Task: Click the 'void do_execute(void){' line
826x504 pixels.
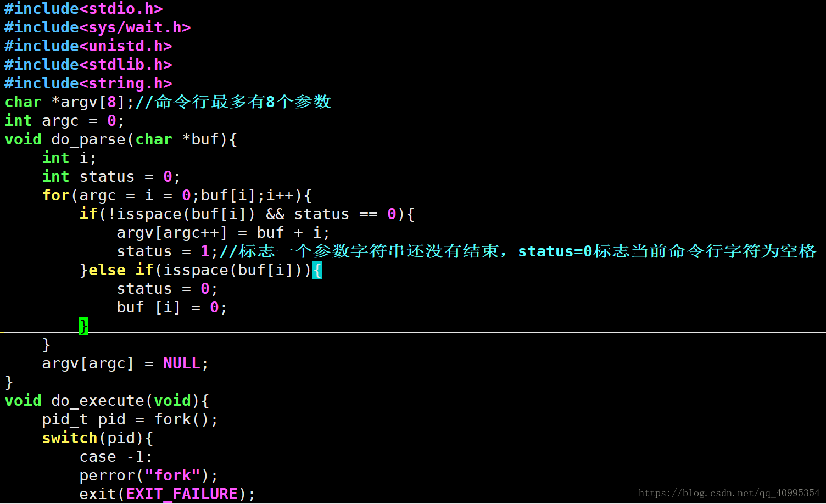Action: (107, 401)
